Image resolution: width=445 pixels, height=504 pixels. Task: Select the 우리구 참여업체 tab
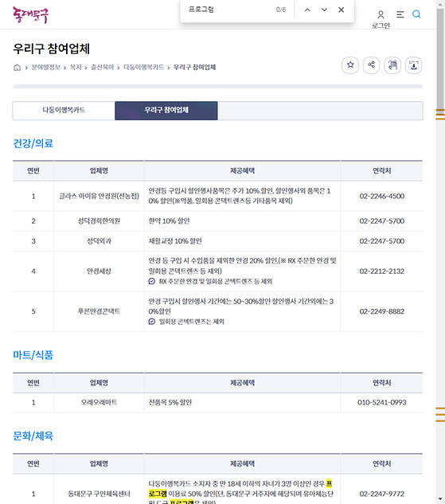tap(166, 111)
